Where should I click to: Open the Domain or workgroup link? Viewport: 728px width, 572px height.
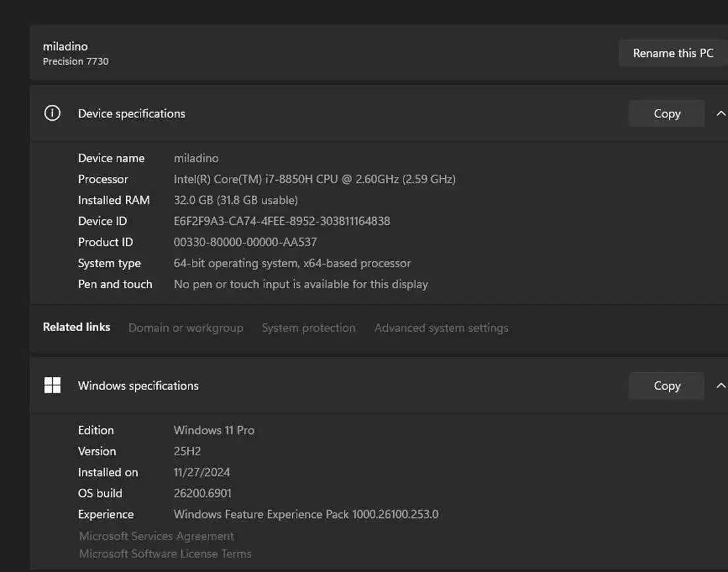pyautogui.click(x=185, y=328)
